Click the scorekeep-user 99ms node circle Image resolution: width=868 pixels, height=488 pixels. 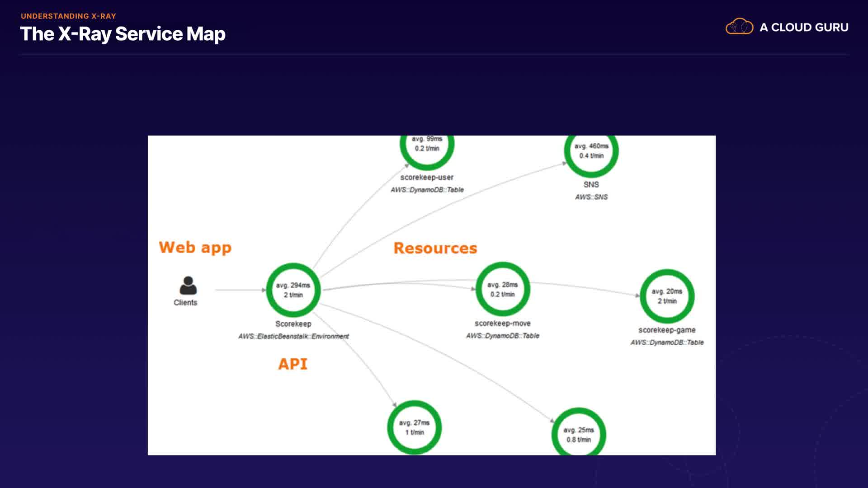point(427,145)
